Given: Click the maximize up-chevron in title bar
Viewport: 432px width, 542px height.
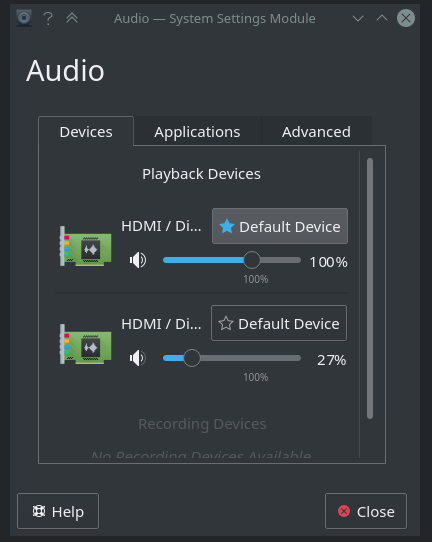Looking at the screenshot, I should point(382,18).
